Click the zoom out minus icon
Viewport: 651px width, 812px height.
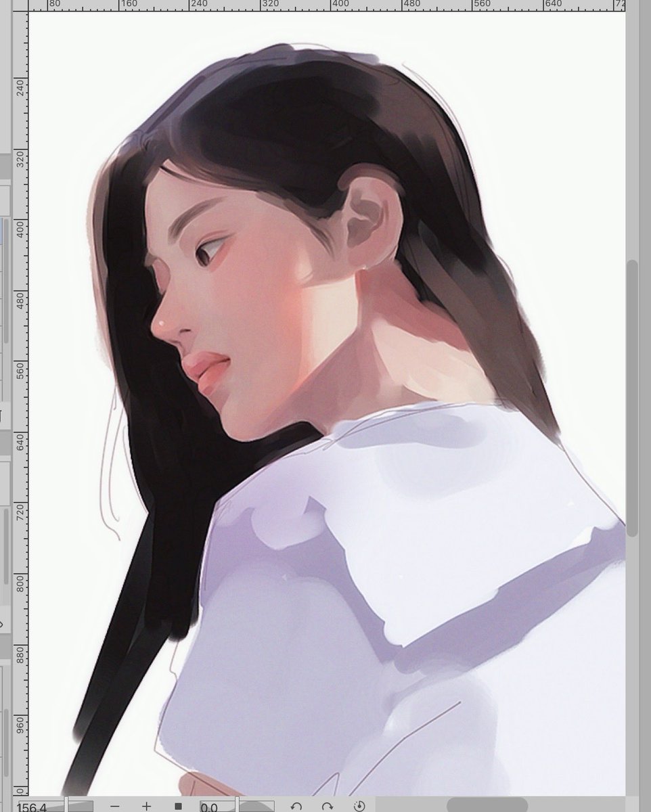point(115,806)
